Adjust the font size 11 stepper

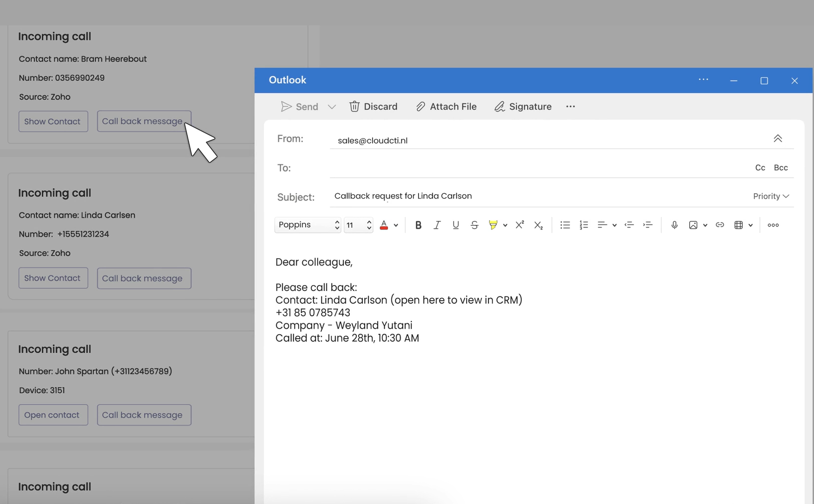point(369,225)
